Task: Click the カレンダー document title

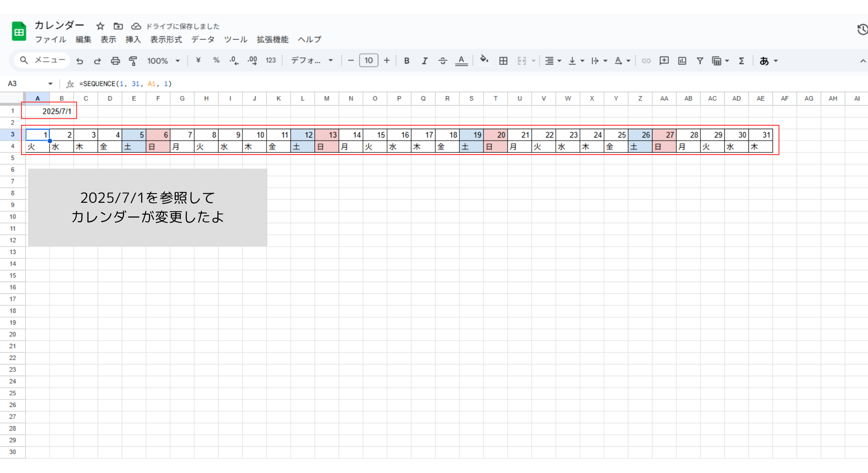Action: (x=59, y=25)
